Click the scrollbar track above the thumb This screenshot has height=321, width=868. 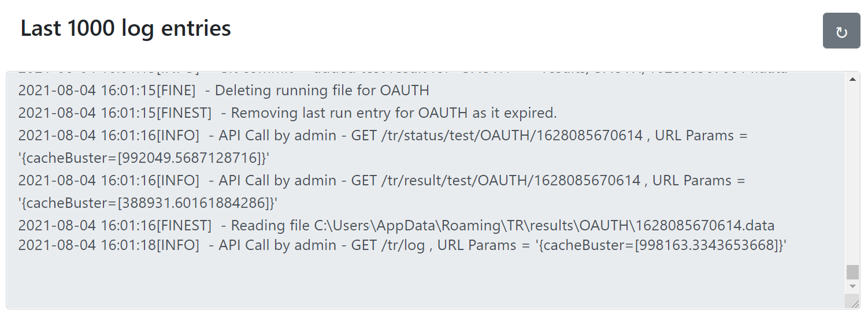(852, 173)
